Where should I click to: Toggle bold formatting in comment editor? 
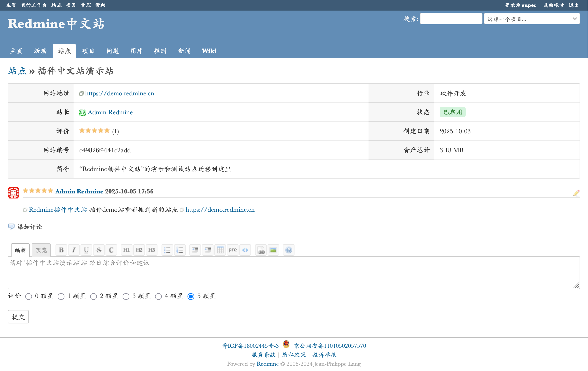point(61,250)
